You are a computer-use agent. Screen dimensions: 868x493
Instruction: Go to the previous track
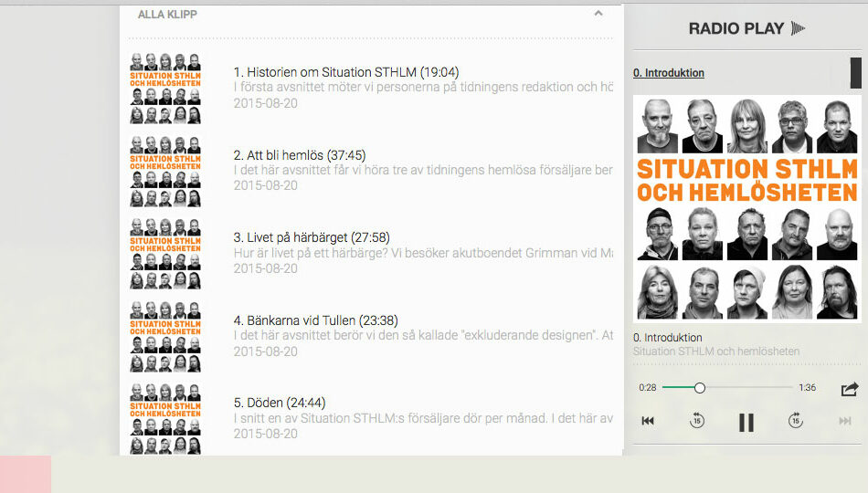tap(648, 421)
